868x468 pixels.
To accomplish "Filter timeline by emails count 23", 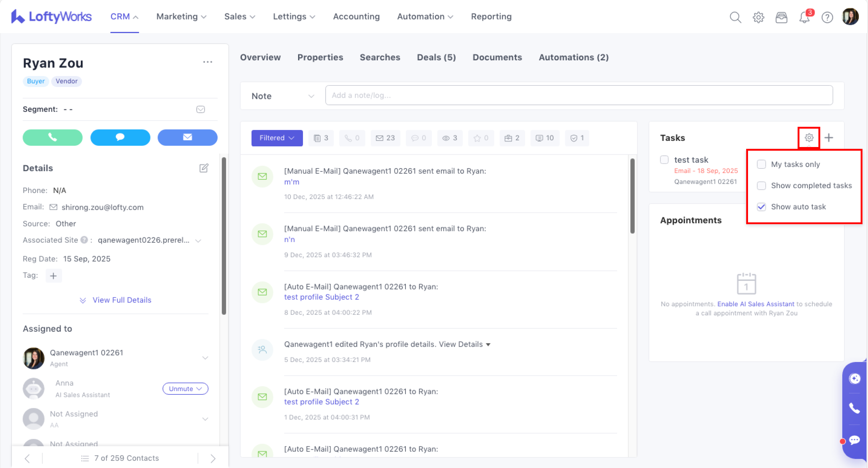I will click(385, 138).
